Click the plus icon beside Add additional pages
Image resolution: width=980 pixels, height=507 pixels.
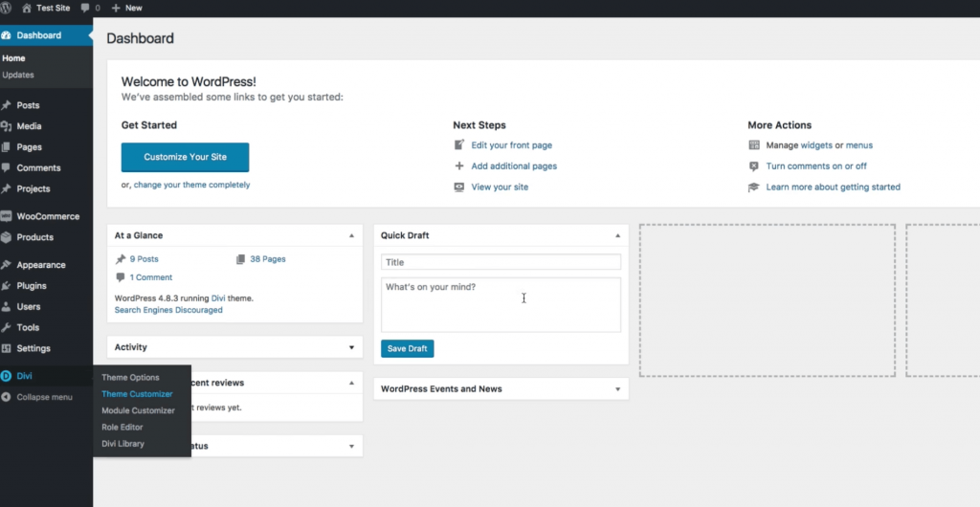coord(459,166)
